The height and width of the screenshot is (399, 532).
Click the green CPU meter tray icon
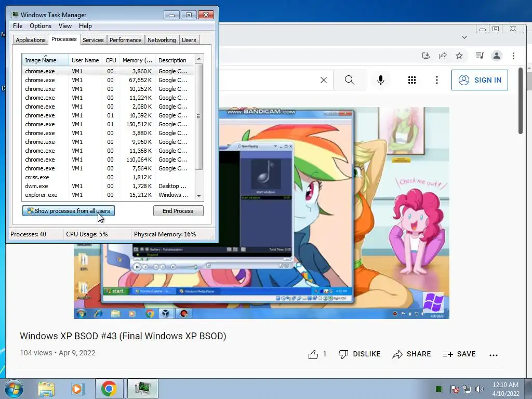coord(439,389)
